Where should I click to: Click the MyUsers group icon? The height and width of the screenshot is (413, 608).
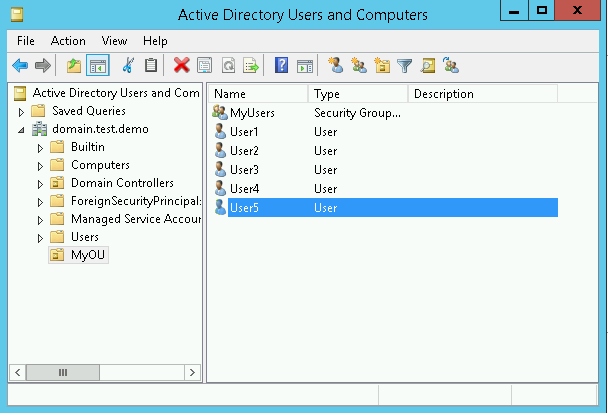coord(220,112)
